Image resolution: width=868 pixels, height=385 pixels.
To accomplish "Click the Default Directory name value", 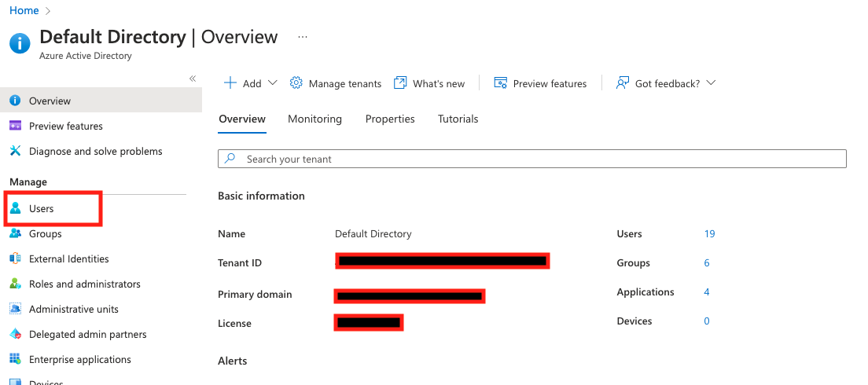I will [373, 233].
